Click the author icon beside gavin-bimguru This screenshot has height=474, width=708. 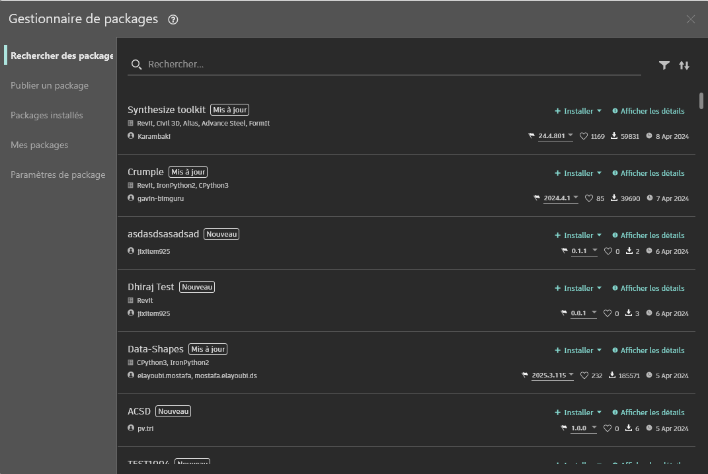point(131,198)
